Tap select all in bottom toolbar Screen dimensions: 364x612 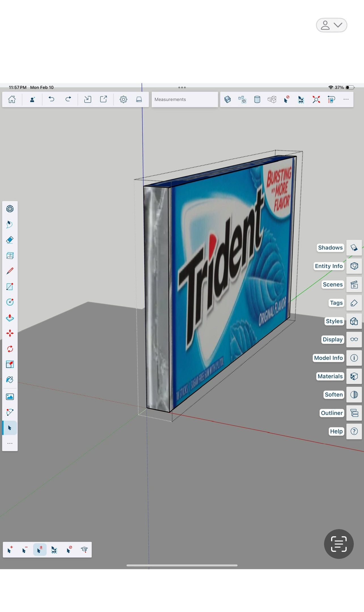point(54,550)
